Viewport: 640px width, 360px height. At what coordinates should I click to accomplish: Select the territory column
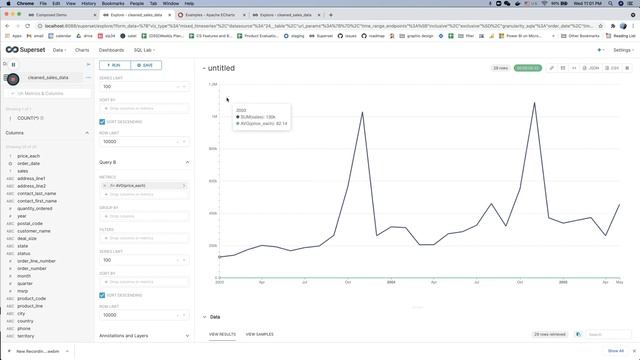pos(26,336)
